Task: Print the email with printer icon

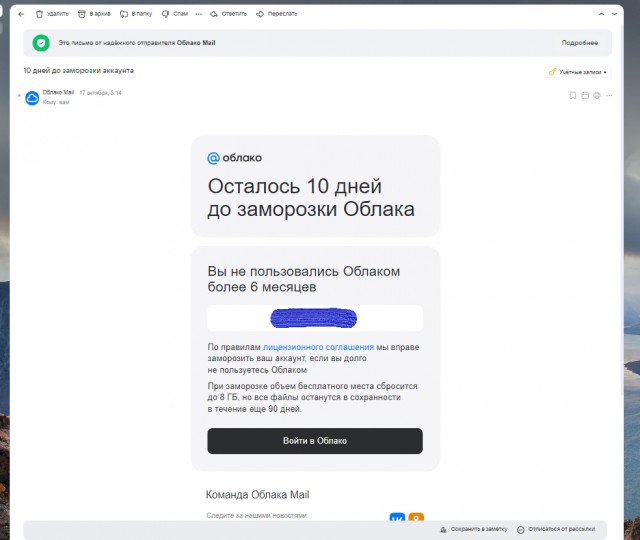Action: click(597, 96)
